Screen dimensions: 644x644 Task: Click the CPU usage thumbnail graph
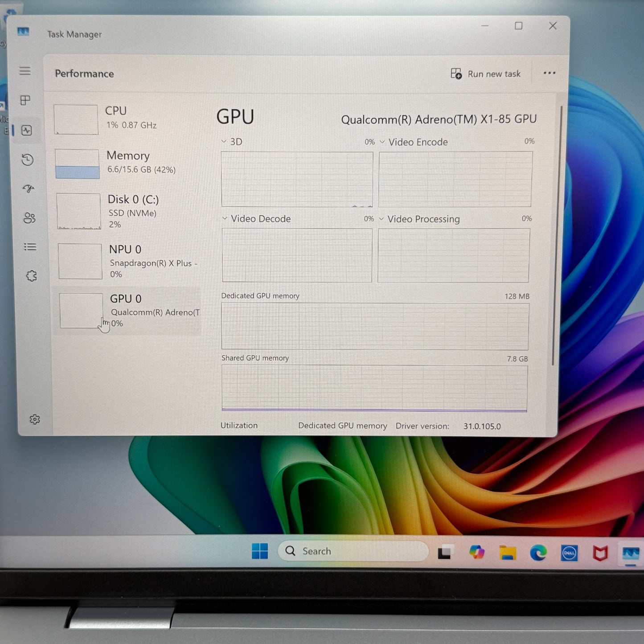[x=76, y=119]
